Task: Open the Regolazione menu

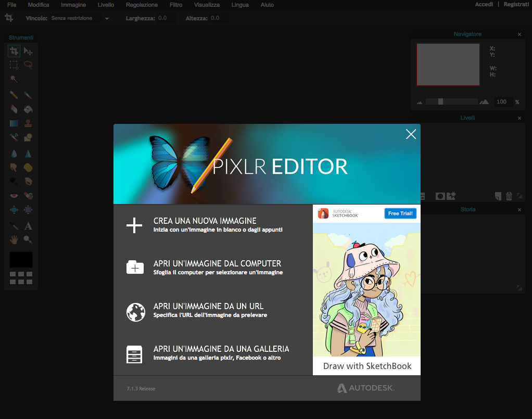Action: click(142, 5)
